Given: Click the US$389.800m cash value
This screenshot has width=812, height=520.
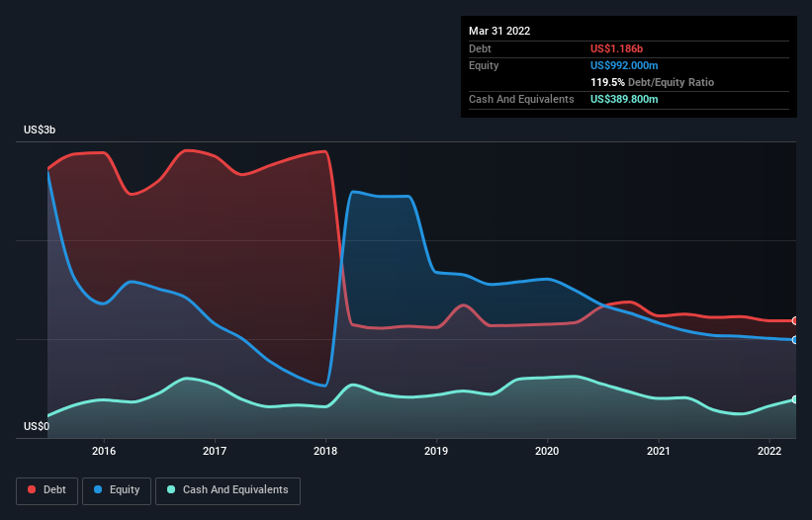Looking at the screenshot, I should 624,99.
